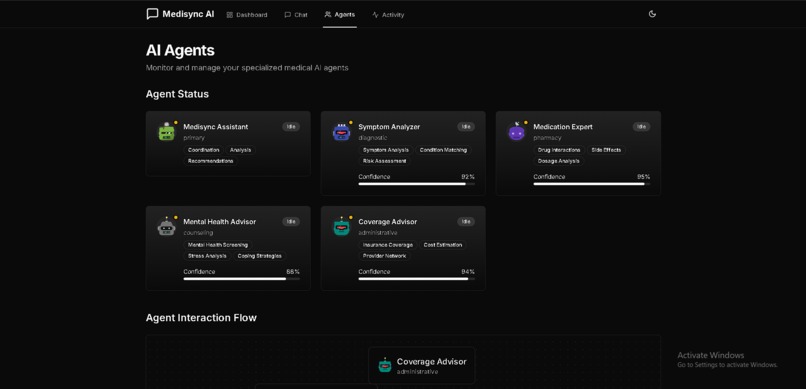Click the Agent Status heading
Image resolution: width=806 pixels, height=389 pixels.
pos(177,95)
